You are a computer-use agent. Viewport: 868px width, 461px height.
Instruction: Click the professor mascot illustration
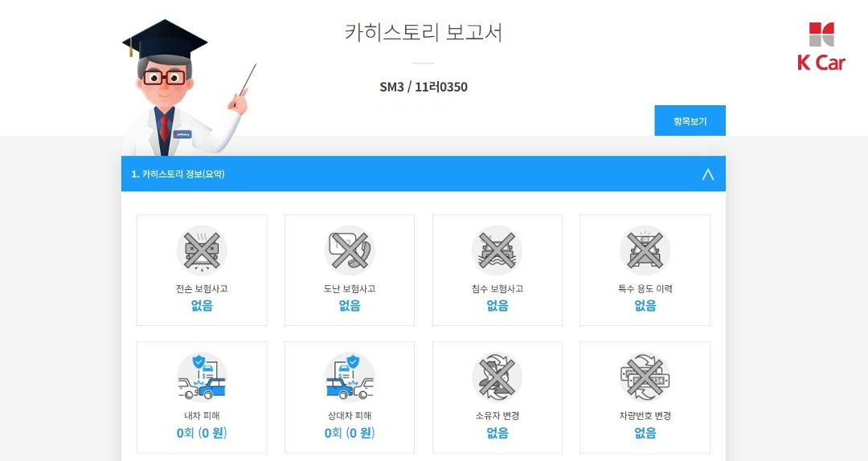point(186,88)
